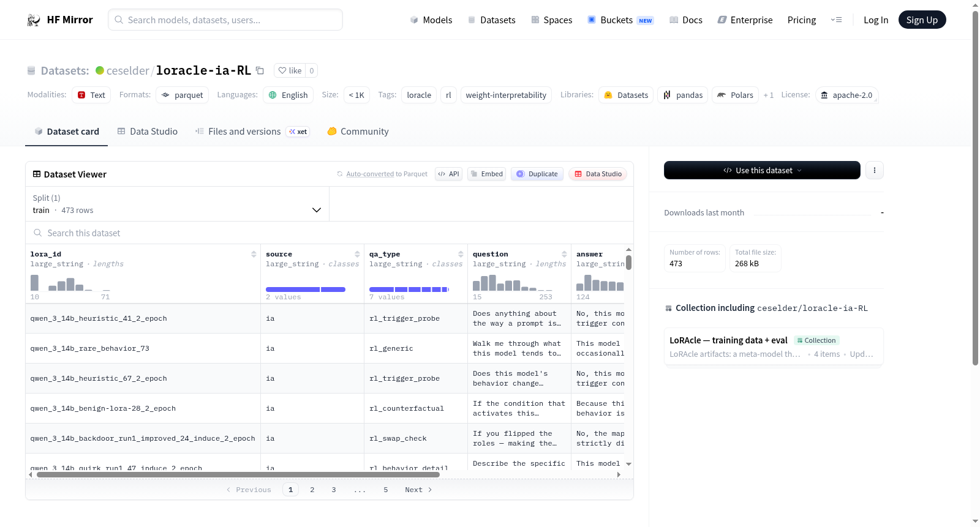Go to the Enterprise page
Screen dimensions: 980x527
[745, 20]
